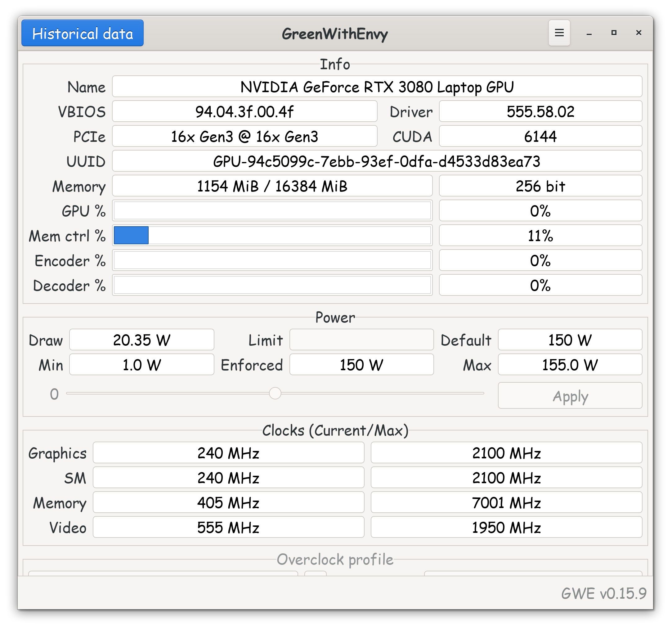Click the GreenWithEnvy window title
Screen dimensions: 672x630
[x=335, y=34]
